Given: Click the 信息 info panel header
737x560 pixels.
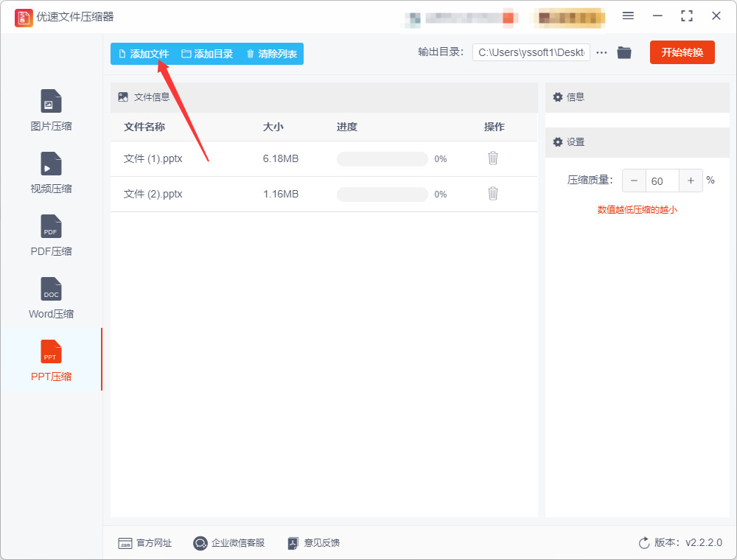Looking at the screenshot, I should [637, 97].
